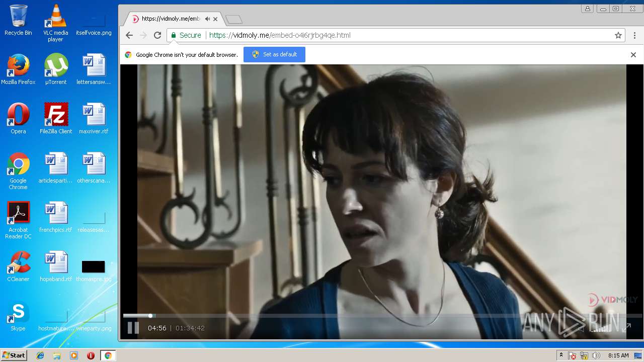Dismiss the default browser notification bar
This screenshot has height=362, width=644.
(633, 55)
